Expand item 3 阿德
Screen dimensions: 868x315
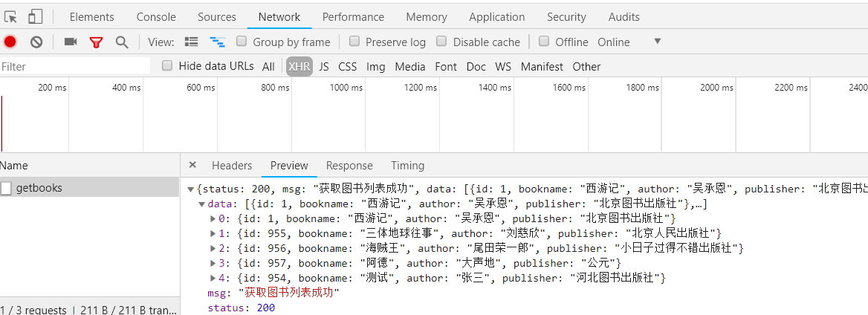213,263
